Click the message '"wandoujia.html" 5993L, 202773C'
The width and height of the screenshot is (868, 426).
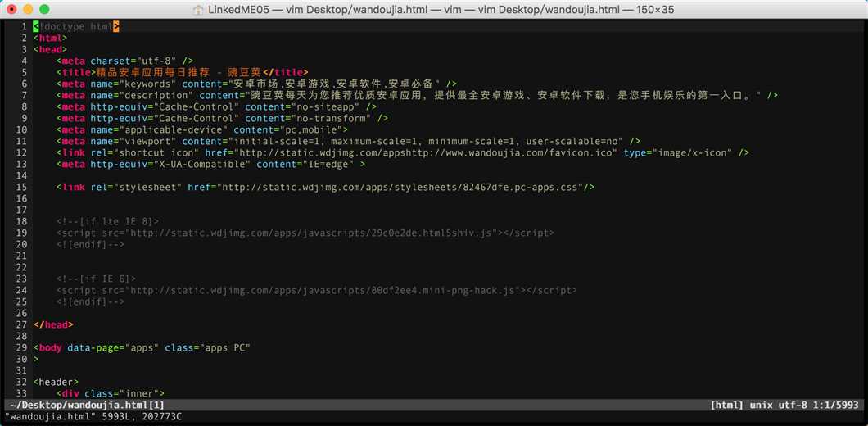point(93,417)
